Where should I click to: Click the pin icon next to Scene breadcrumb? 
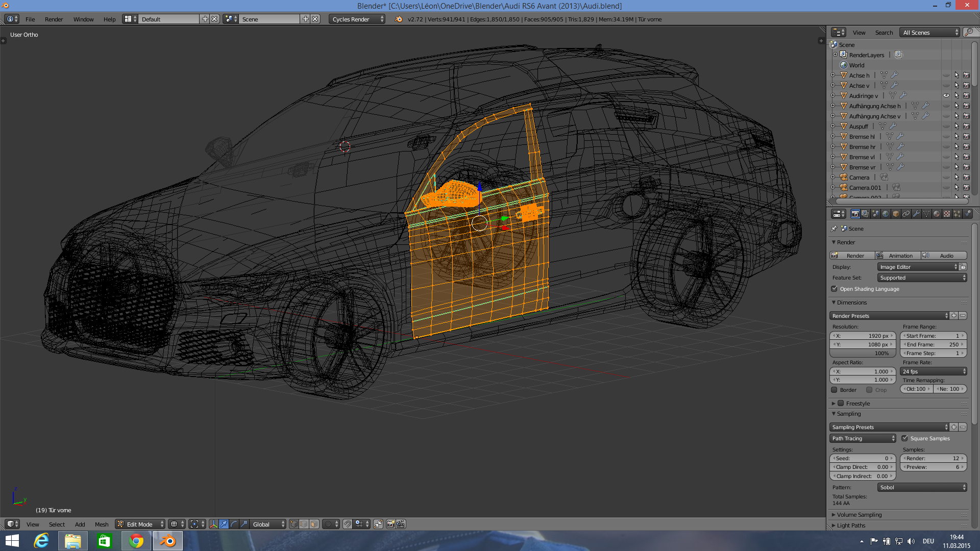[834, 229]
